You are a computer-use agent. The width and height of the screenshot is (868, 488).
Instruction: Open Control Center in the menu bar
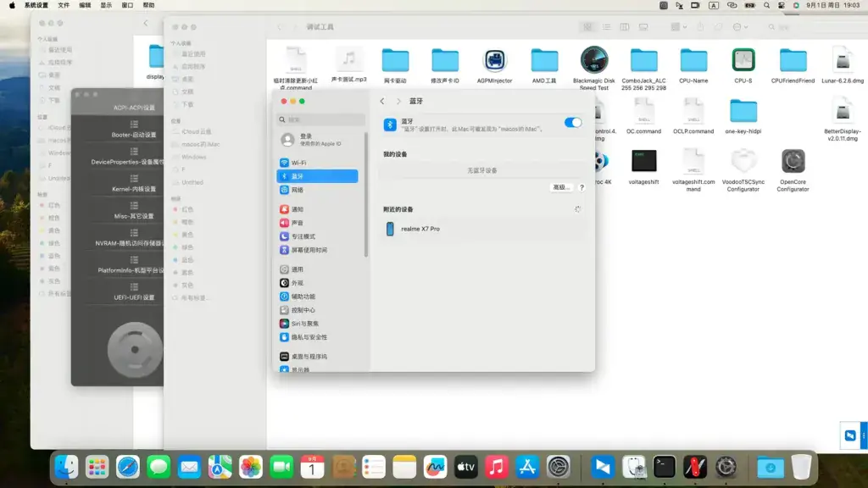click(x=781, y=5)
